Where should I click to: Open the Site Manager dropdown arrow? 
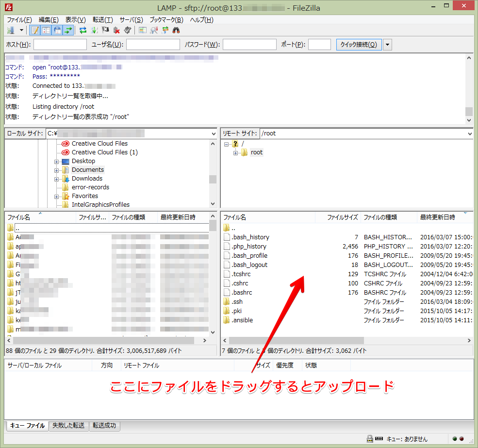pos(21,30)
